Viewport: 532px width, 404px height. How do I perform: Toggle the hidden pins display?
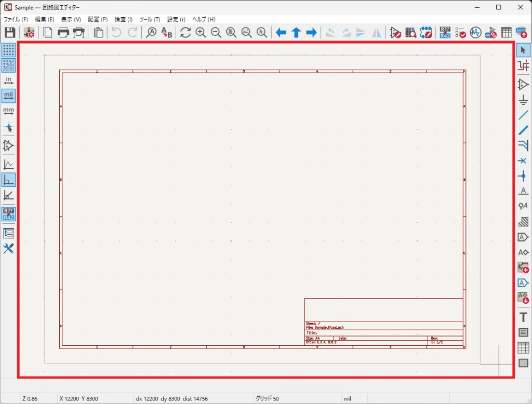8,145
